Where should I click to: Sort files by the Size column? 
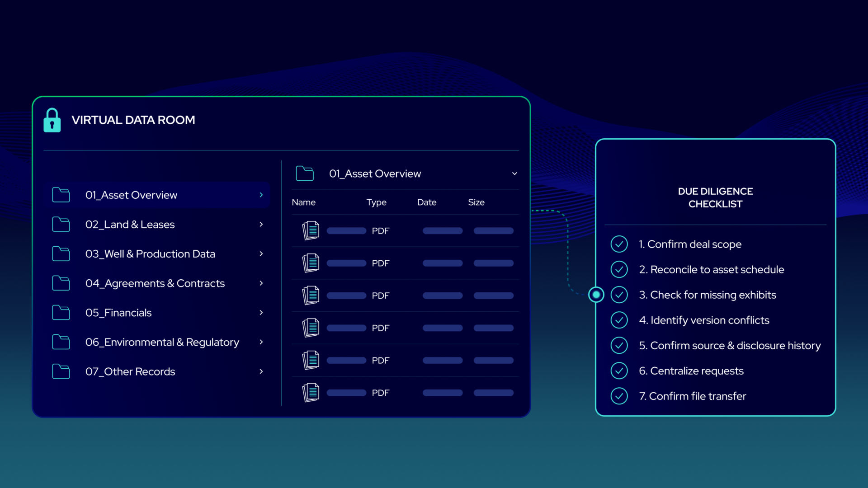476,202
